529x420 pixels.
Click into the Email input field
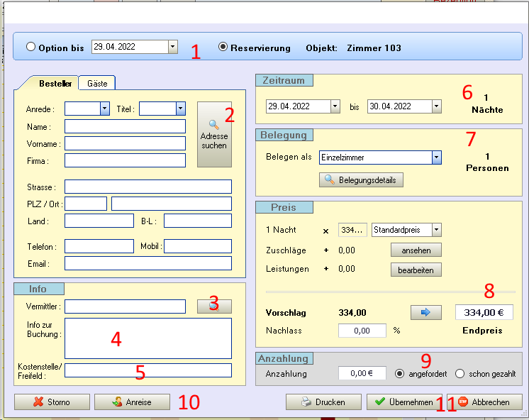point(147,264)
